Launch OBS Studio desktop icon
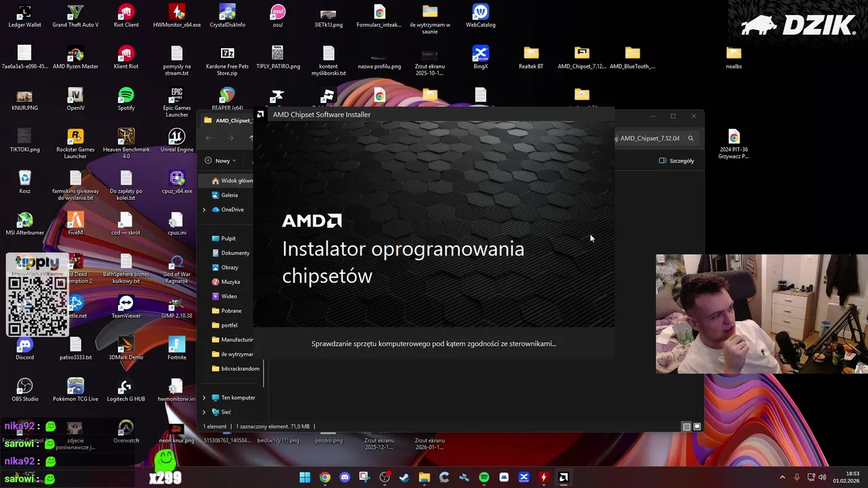The height and width of the screenshot is (488, 868). click(24, 390)
